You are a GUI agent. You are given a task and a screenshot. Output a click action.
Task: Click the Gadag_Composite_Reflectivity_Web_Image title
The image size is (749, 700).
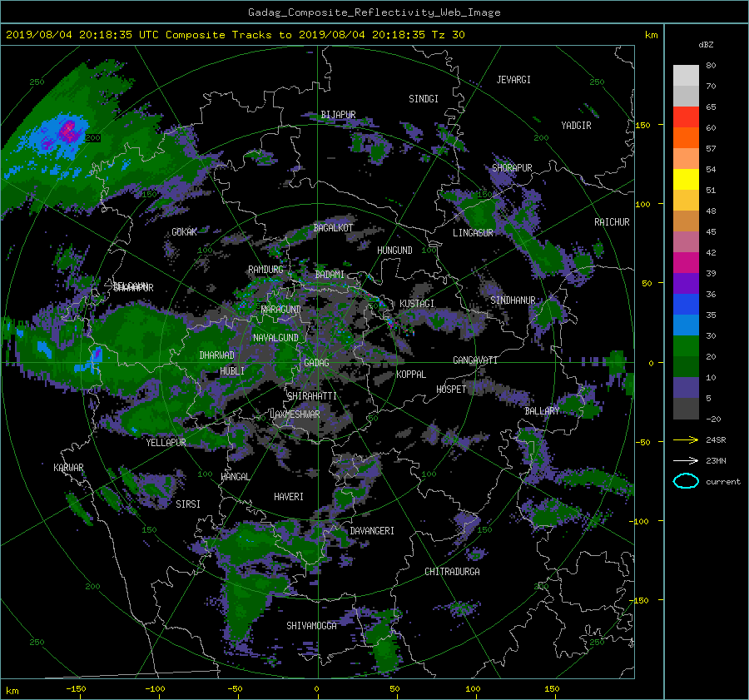coord(374,12)
